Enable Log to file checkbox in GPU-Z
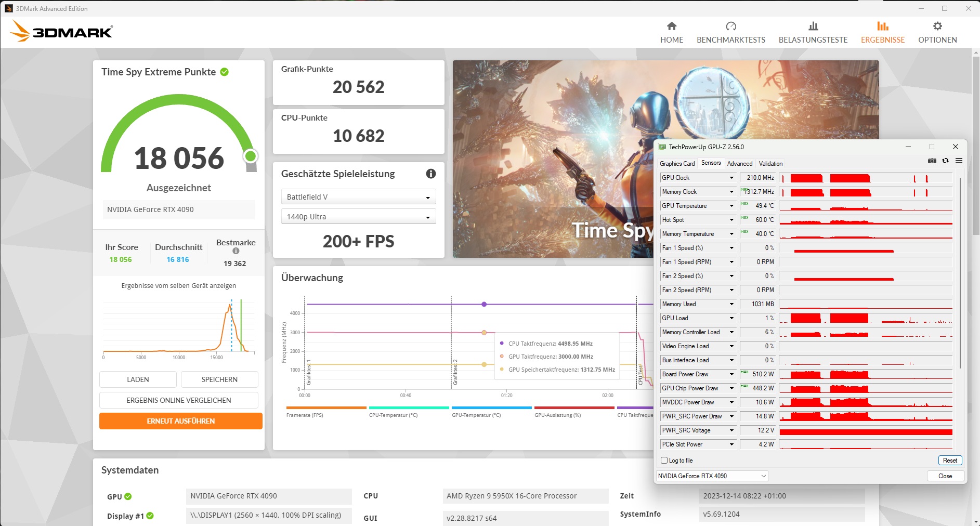This screenshot has width=980, height=526. click(x=664, y=461)
